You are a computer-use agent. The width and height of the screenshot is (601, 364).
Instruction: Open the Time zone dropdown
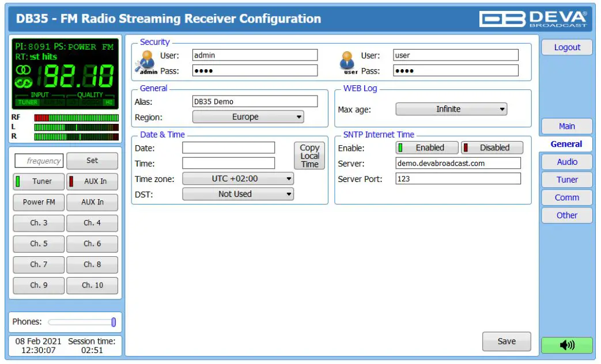coord(238,179)
